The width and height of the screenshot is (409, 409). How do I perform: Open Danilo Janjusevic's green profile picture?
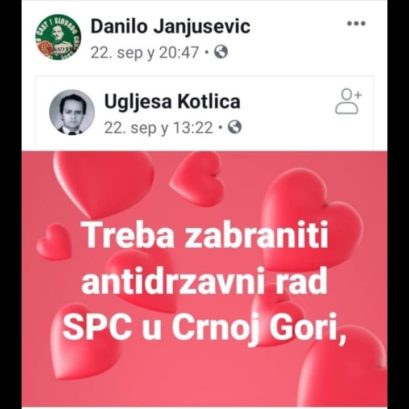(58, 37)
